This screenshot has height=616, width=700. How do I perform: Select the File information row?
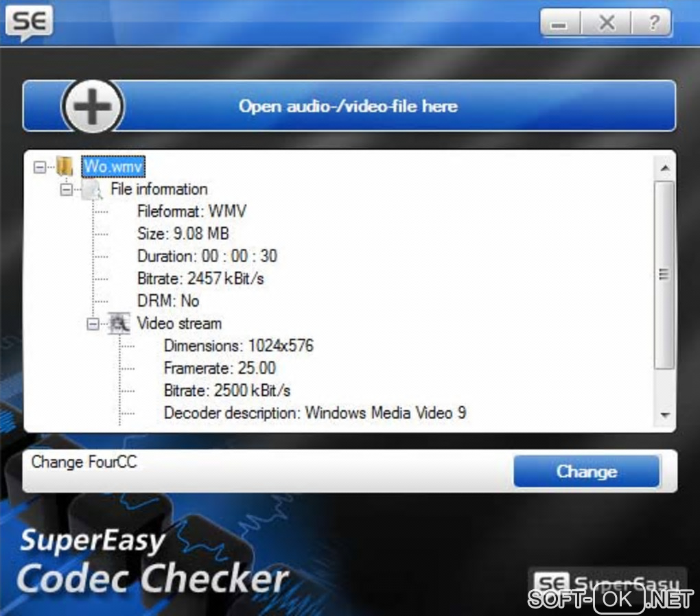pyautogui.click(x=159, y=189)
